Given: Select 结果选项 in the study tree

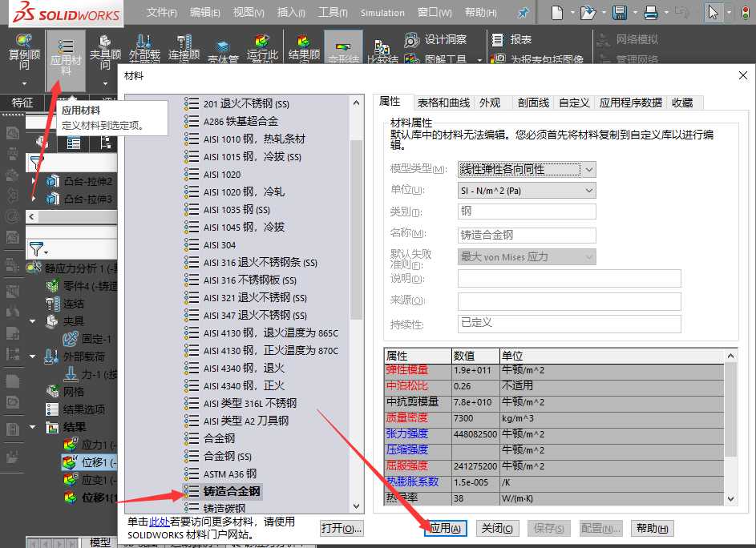Looking at the screenshot, I should (x=75, y=409).
